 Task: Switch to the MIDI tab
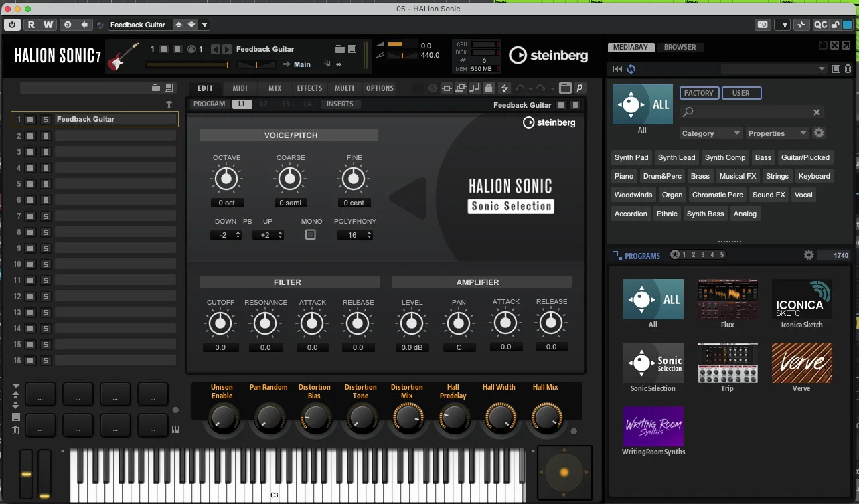tap(240, 88)
